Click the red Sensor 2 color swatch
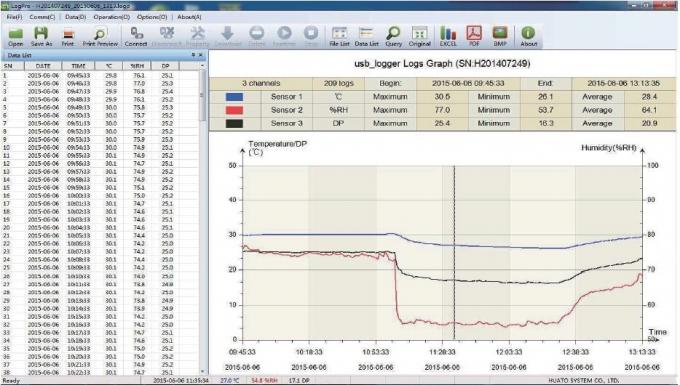680x385 pixels. [x=234, y=110]
